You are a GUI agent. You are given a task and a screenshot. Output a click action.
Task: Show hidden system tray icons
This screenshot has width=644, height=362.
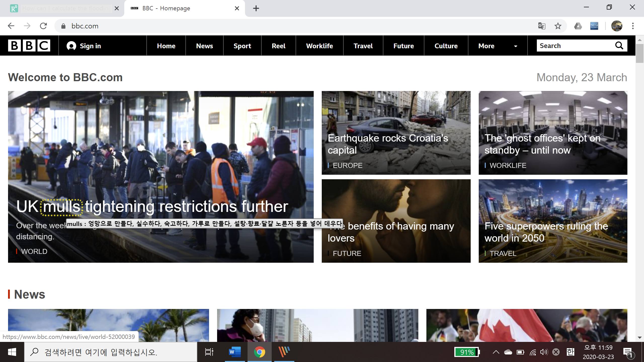[x=496, y=352]
